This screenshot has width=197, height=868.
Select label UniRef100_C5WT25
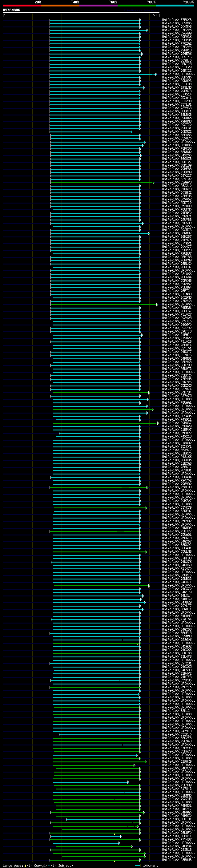pos(176,64)
